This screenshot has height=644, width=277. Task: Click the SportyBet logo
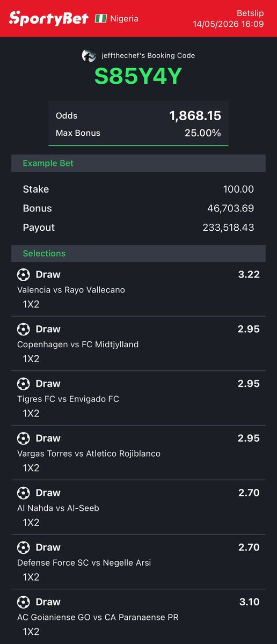tap(48, 19)
